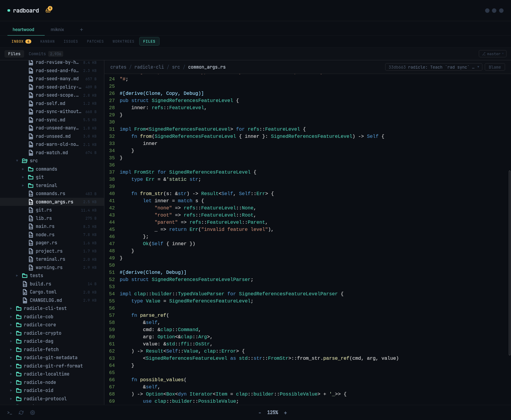511x420 pixels.
Task: Click the zoom out minus button
Action: (x=260, y=413)
